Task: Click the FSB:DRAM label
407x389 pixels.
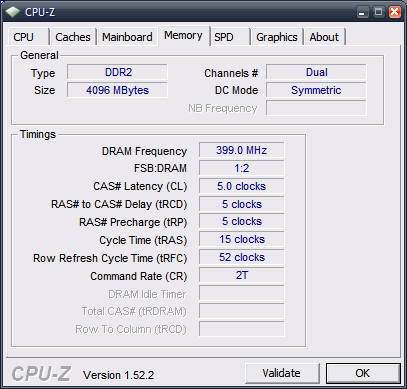Action: [x=160, y=168]
